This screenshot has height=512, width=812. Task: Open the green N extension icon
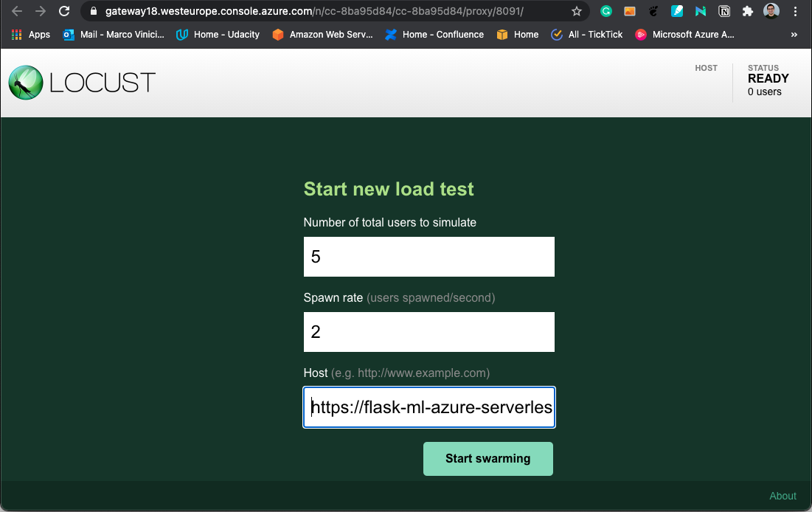[701, 11]
